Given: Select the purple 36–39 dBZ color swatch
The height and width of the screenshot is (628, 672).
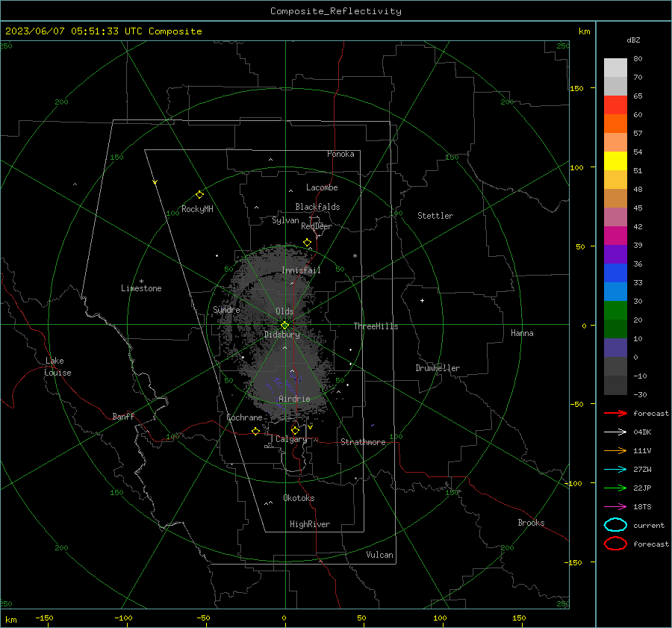Looking at the screenshot, I should pyautogui.click(x=615, y=255).
